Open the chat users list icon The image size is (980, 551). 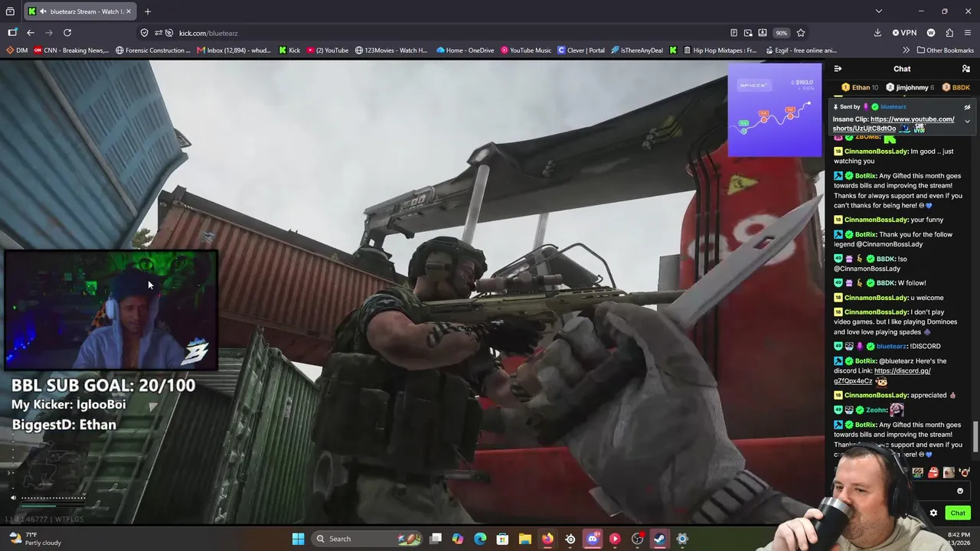(966, 69)
